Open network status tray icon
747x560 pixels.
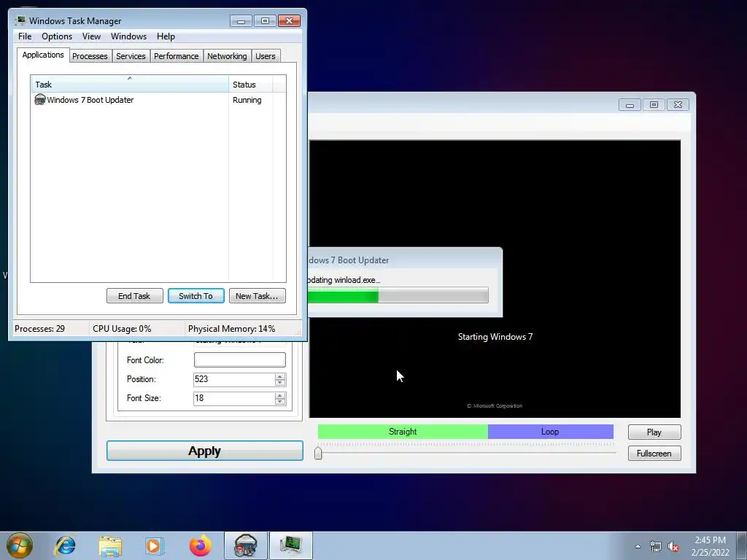click(656, 546)
